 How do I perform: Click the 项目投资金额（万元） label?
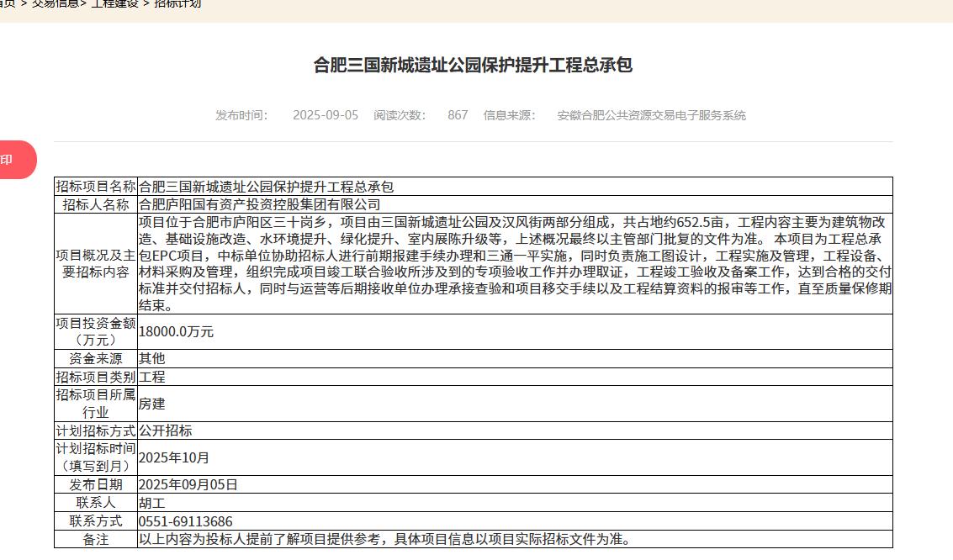(95, 331)
